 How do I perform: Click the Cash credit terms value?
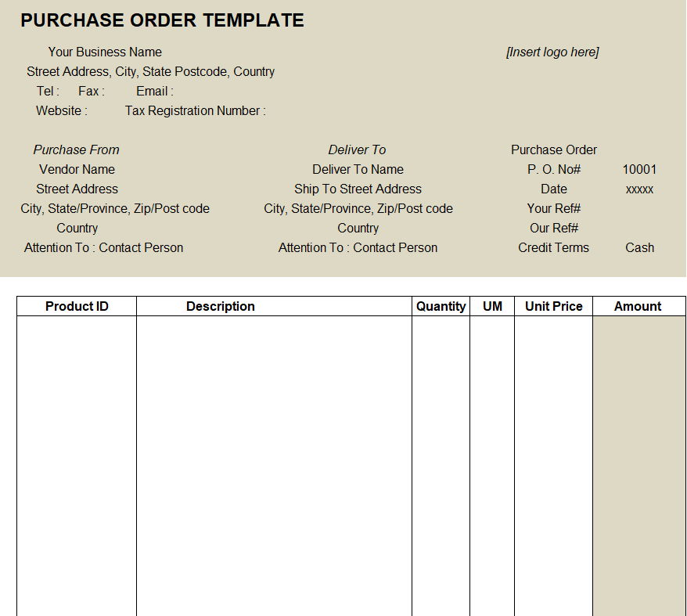click(x=639, y=247)
